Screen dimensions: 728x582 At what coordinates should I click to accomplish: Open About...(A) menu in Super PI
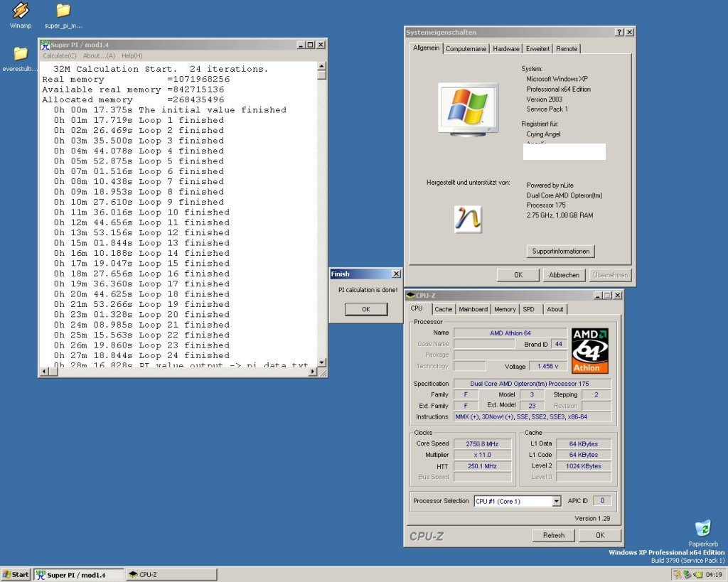[x=99, y=55]
